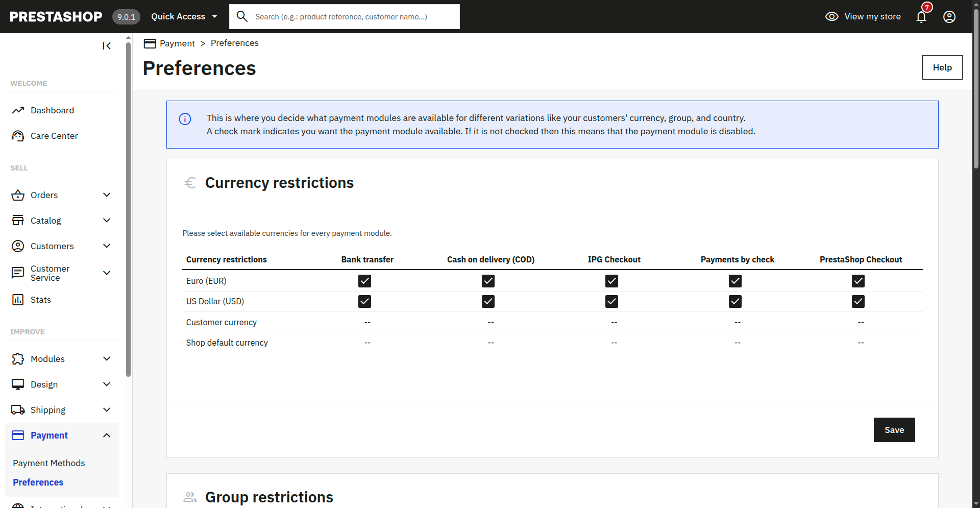Uncheck US Dollar for Cash on delivery
The image size is (980, 508).
488,301
